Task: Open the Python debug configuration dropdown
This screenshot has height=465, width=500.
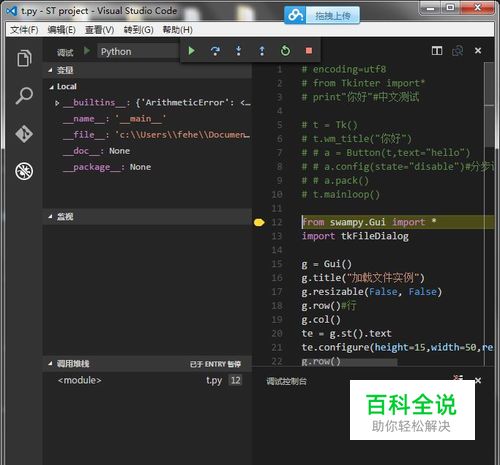Action: (138, 51)
